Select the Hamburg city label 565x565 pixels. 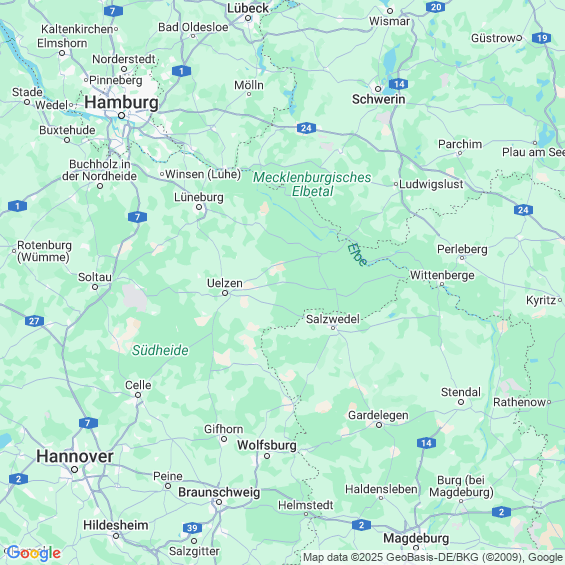click(x=121, y=102)
